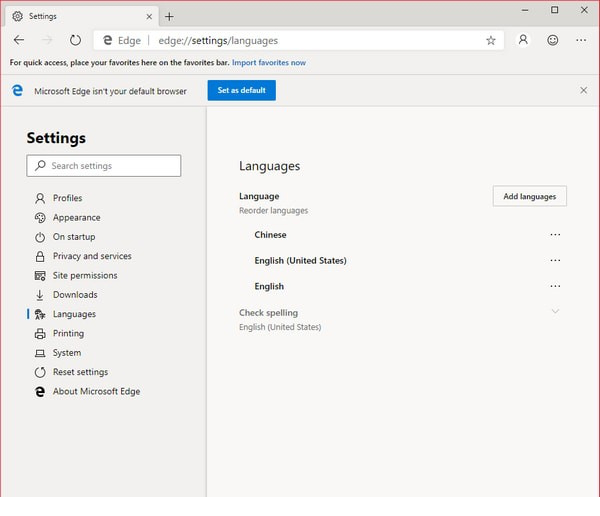Close the Settings tab

click(149, 16)
